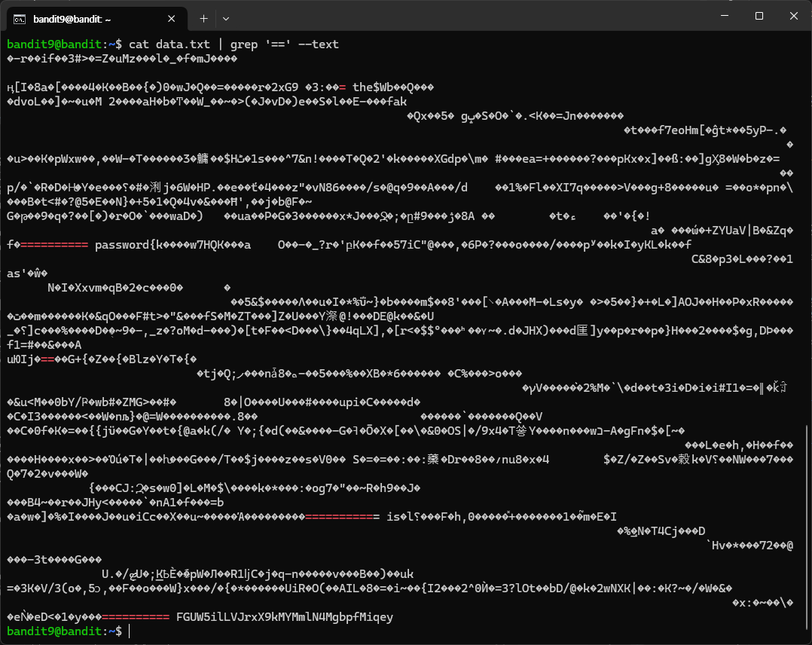This screenshot has width=812, height=645.
Task: Click the 'password{k' output text
Action: click(x=128, y=245)
